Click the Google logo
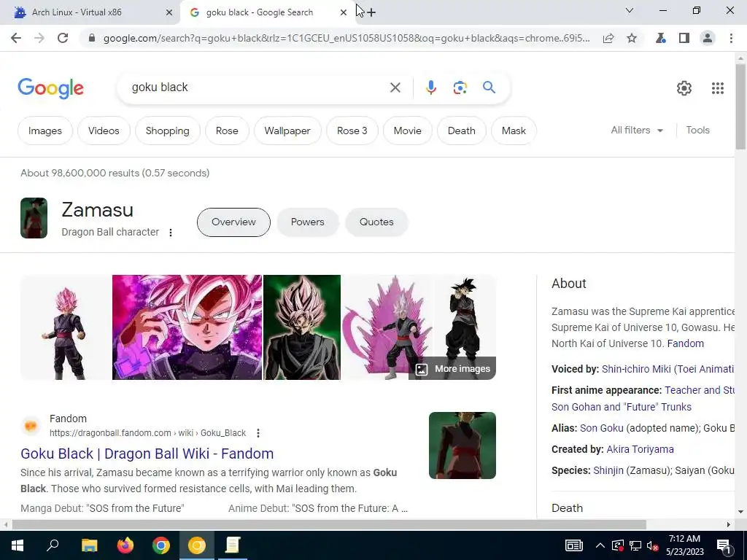The image size is (747, 560). coord(50,88)
